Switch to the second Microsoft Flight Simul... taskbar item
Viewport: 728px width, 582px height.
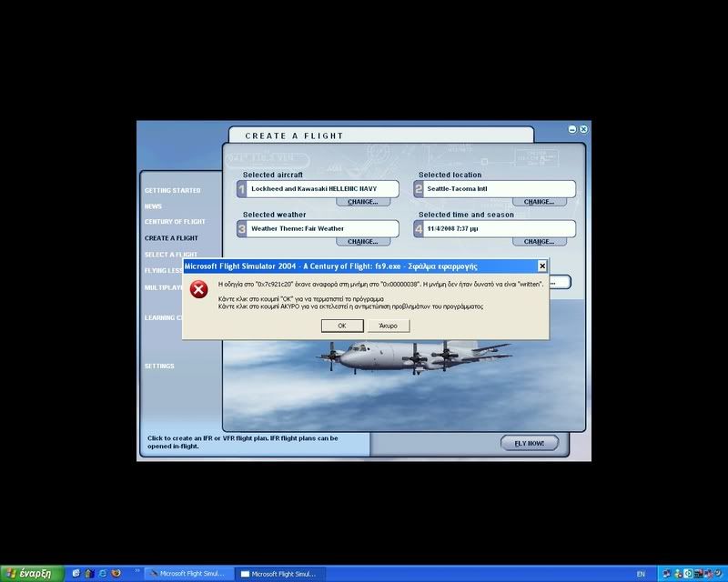[x=279, y=574]
